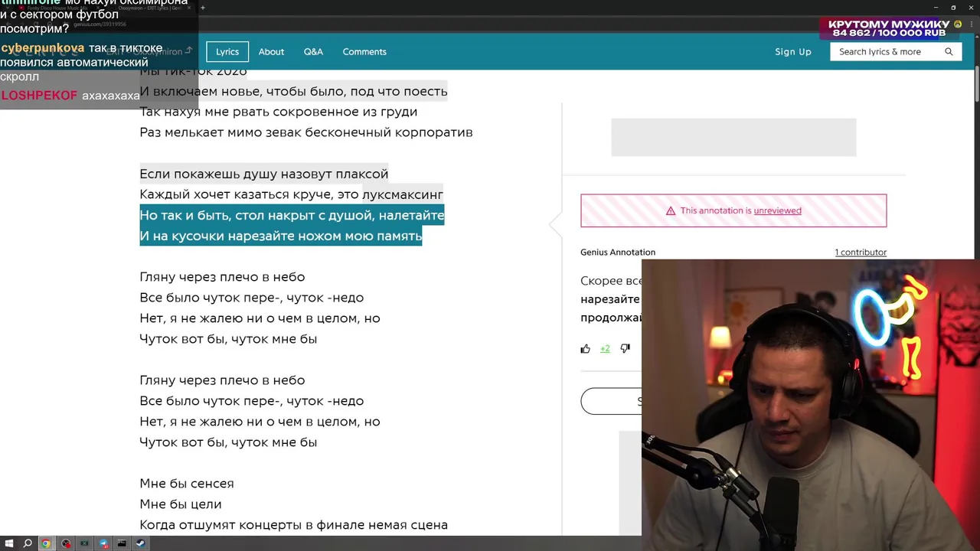Click lyric 'Мне бы цели'
980x551 pixels.
pos(181,504)
